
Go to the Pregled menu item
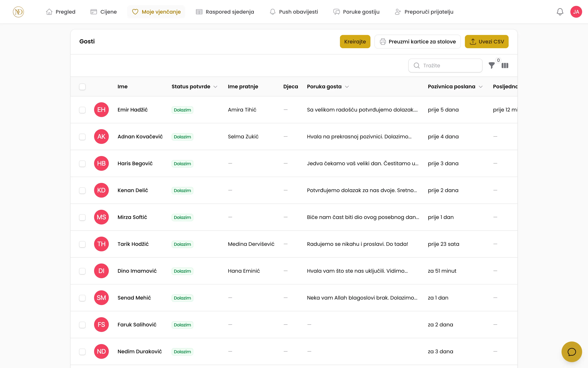pos(60,12)
